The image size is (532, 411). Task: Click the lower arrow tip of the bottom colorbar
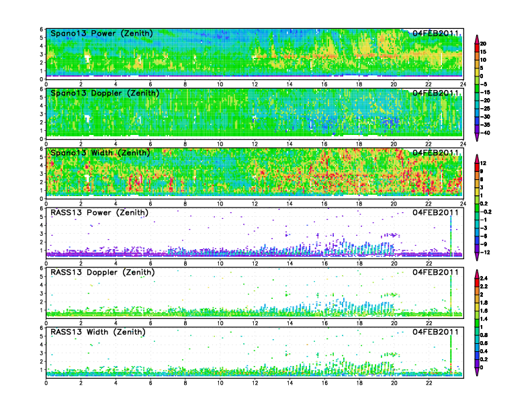pyautogui.click(x=477, y=373)
